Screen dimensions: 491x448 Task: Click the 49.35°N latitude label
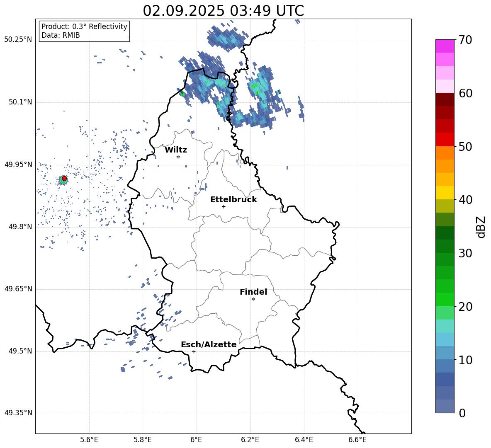(x=18, y=413)
